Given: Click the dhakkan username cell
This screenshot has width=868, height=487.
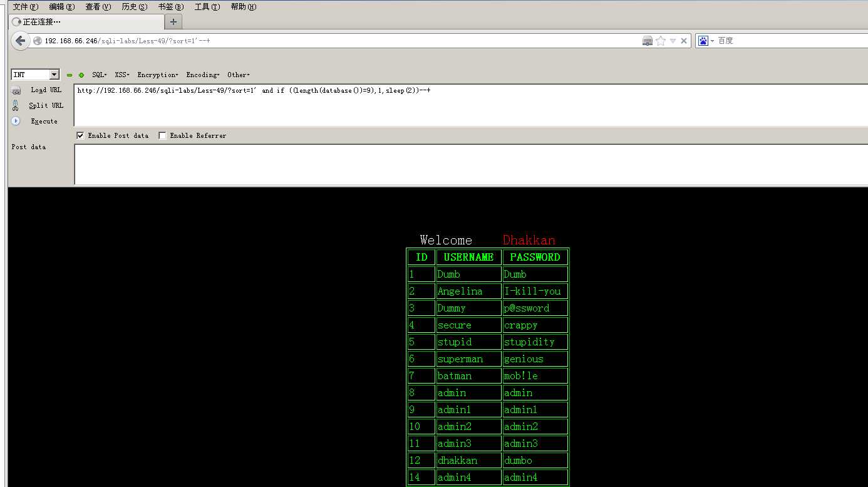Looking at the screenshot, I should click(469, 461).
